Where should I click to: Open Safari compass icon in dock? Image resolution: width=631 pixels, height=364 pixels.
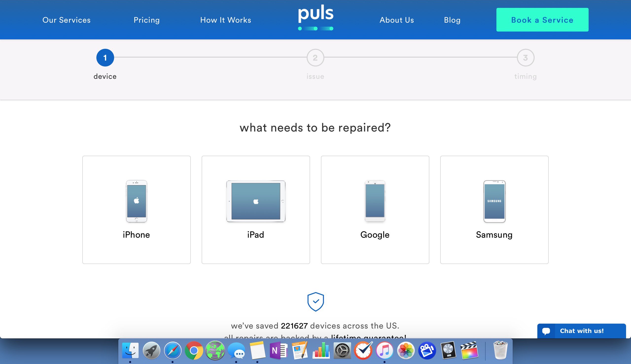pos(173,350)
